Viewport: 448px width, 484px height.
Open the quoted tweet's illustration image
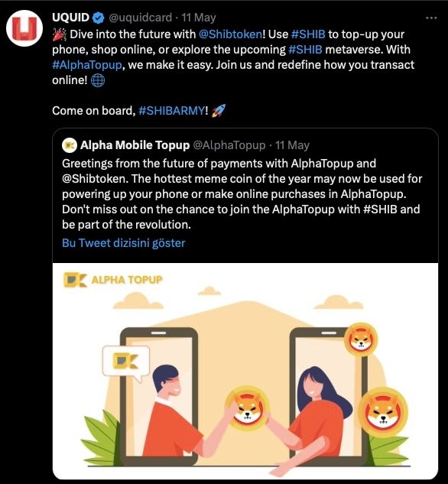[245, 371]
